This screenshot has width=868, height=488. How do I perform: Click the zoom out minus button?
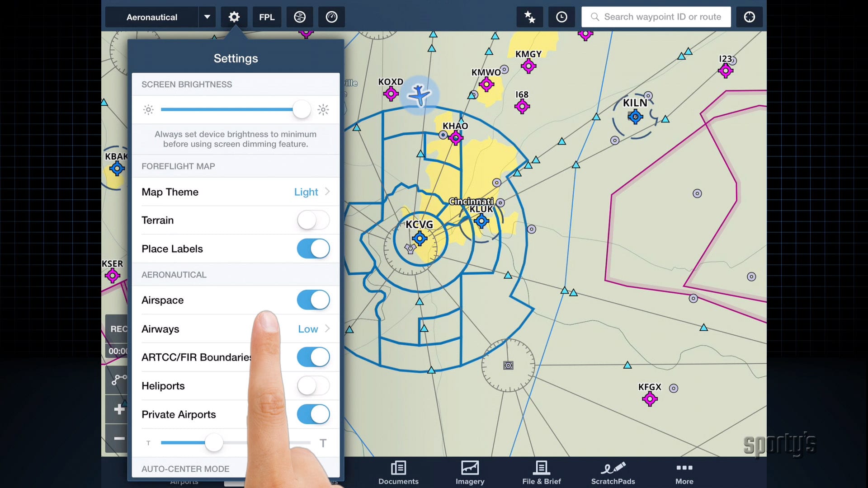(x=118, y=438)
